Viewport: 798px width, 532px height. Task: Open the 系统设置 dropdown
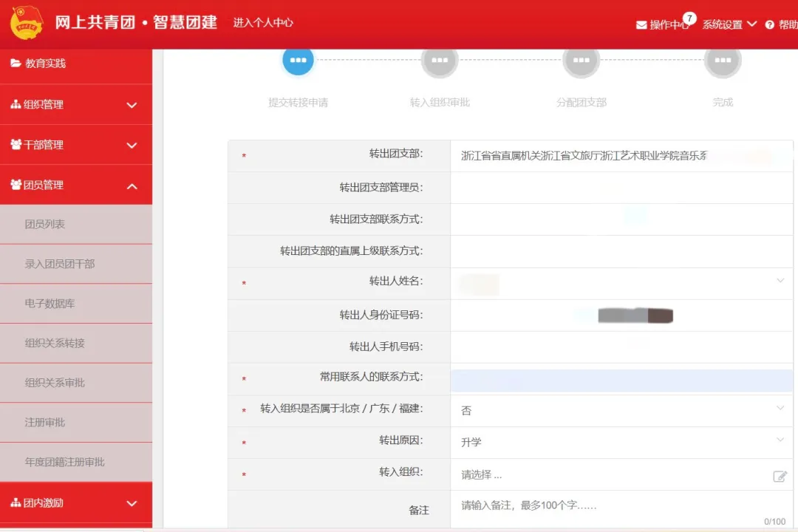coord(729,24)
